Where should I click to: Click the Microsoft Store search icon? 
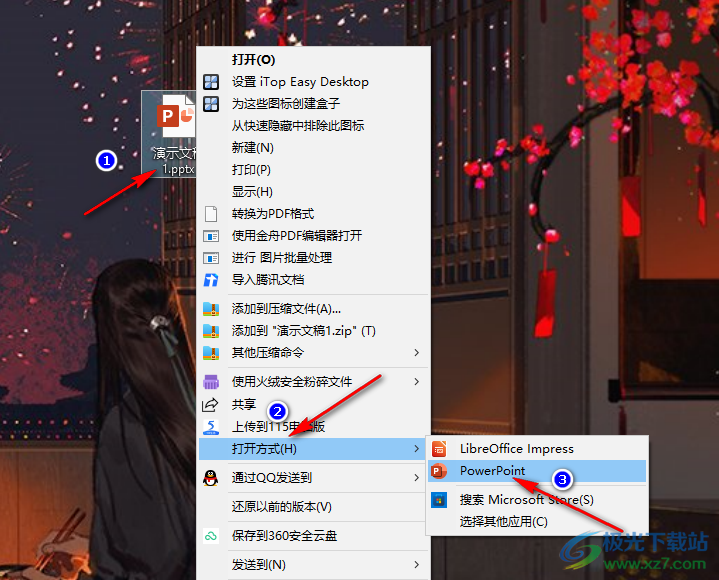click(x=437, y=500)
